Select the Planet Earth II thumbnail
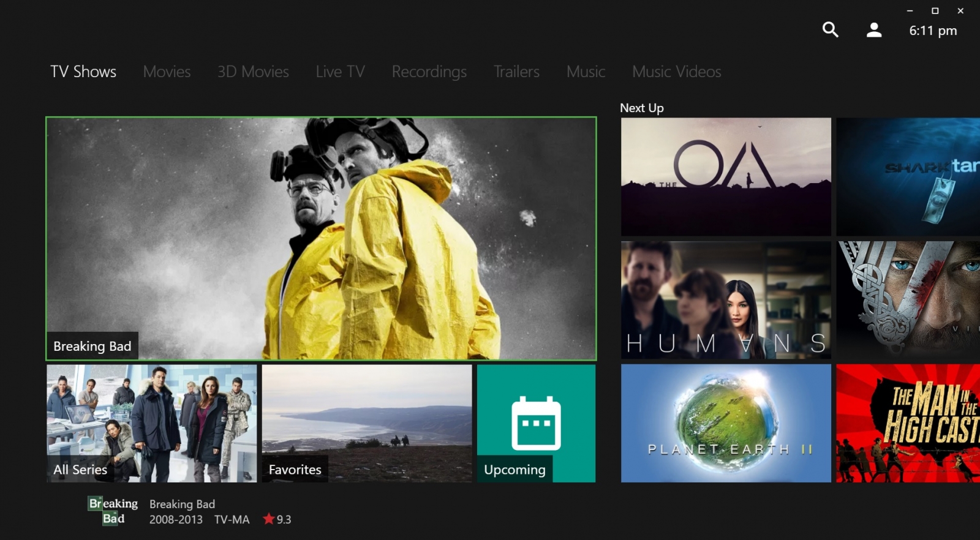This screenshot has height=540, width=980. pos(726,424)
